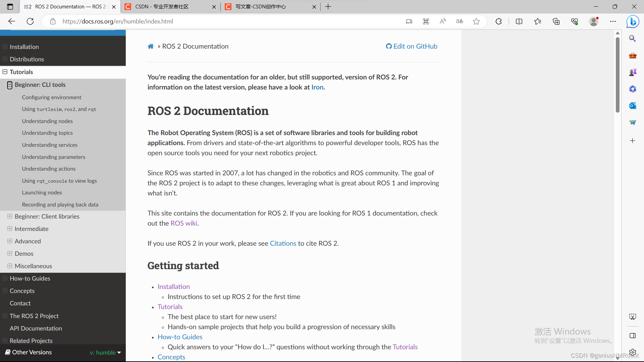Toggle page translation in the address bar
644x362 pixels.
click(459, 21)
